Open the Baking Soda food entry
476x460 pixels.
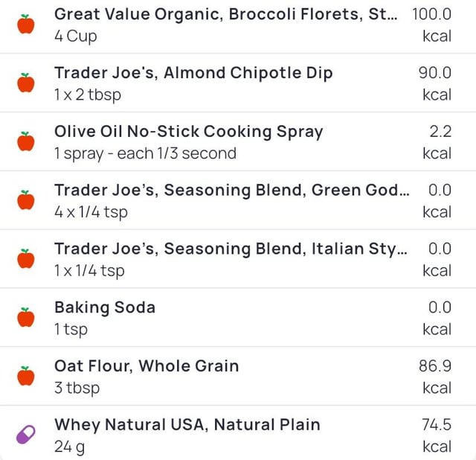[104, 308]
